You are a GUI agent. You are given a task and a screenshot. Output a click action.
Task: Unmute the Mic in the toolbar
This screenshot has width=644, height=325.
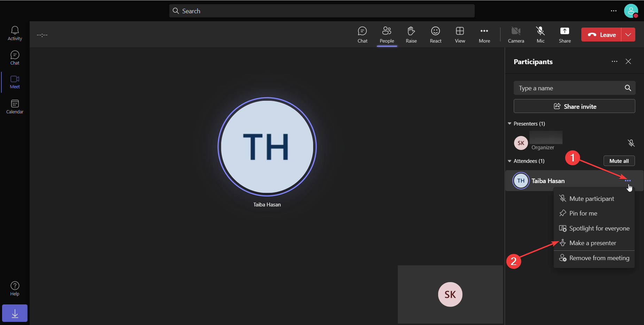pos(541,35)
